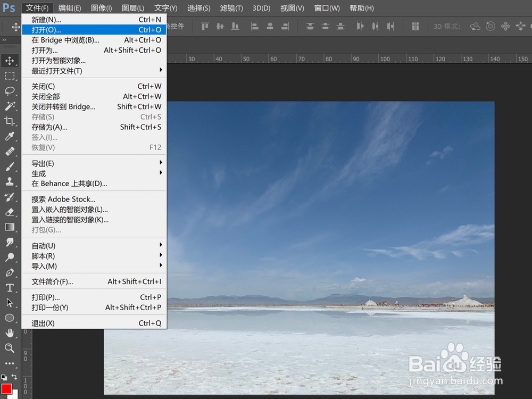The image size is (532, 399).
Task: Select the Dodge tool
Action: point(10,257)
